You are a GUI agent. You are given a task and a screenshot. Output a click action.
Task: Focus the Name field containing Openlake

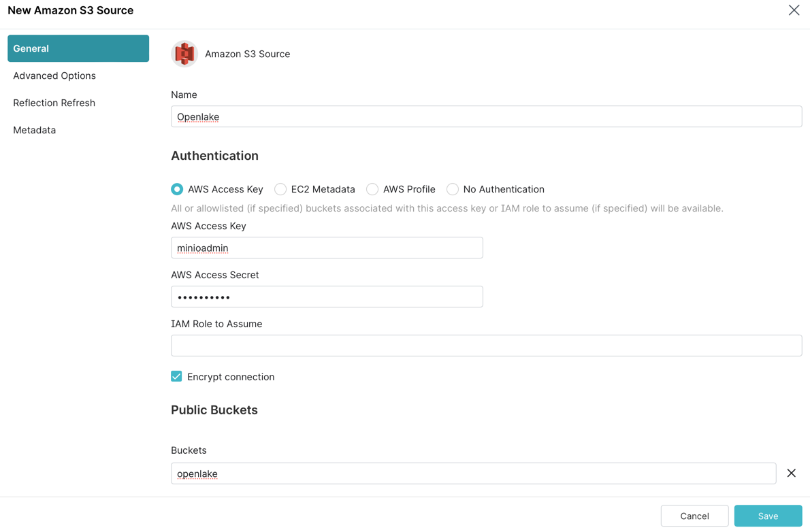[486, 116]
